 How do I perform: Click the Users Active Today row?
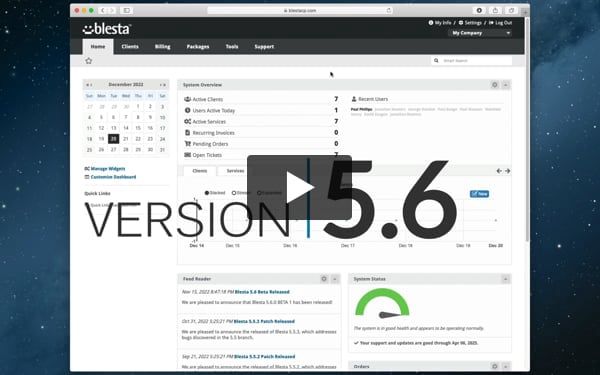click(x=261, y=110)
